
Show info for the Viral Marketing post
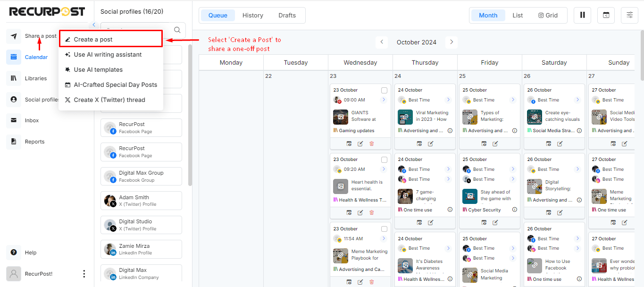pos(450,131)
